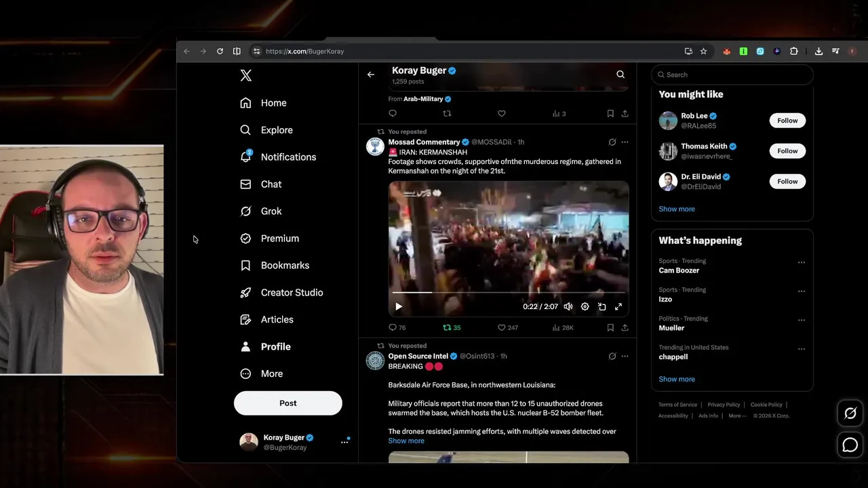Open more options dots on Open Source Intel post

click(x=625, y=357)
